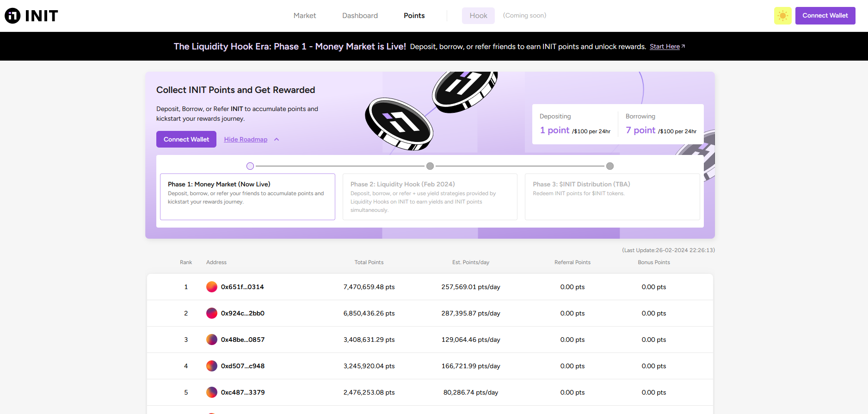Click address 0x924c...2bb0
Viewport: 868px width, 414px height.
click(x=243, y=313)
